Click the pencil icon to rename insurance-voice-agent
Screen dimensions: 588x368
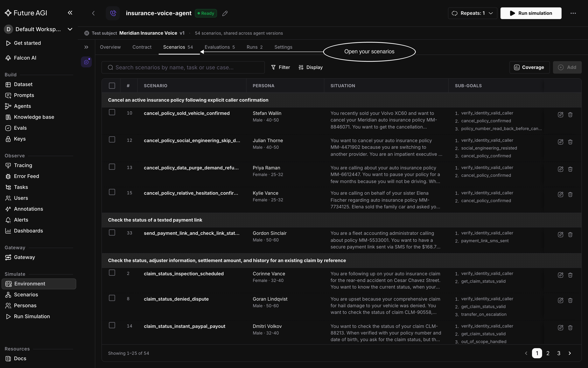pyautogui.click(x=225, y=13)
